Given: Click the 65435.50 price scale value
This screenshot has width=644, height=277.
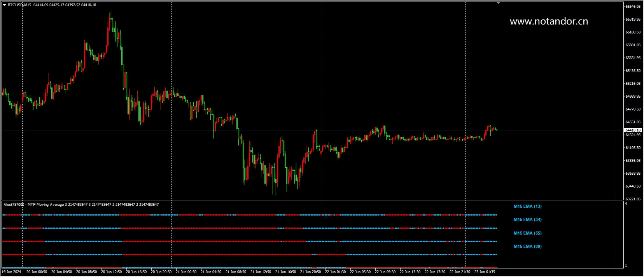Looking at the screenshot, I should pyautogui.click(x=633, y=71).
